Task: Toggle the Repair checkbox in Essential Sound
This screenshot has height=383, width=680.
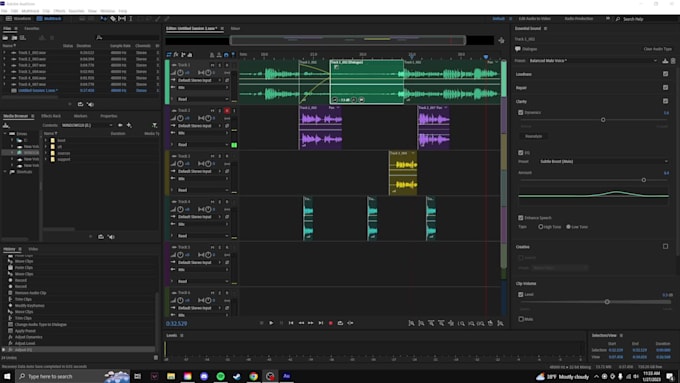Action: [665, 87]
